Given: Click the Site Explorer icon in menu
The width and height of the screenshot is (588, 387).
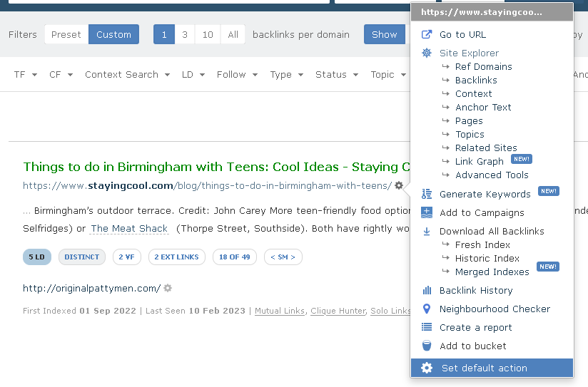Looking at the screenshot, I should pos(427,53).
